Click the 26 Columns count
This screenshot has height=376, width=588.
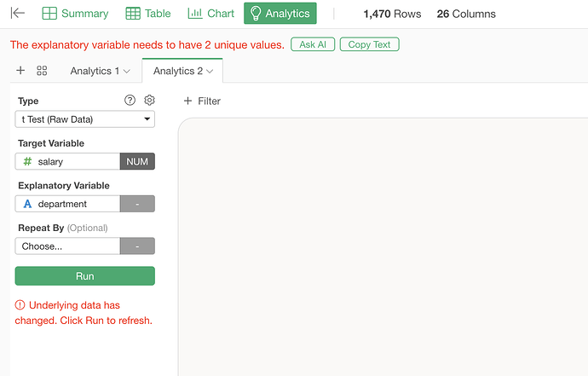pos(466,14)
